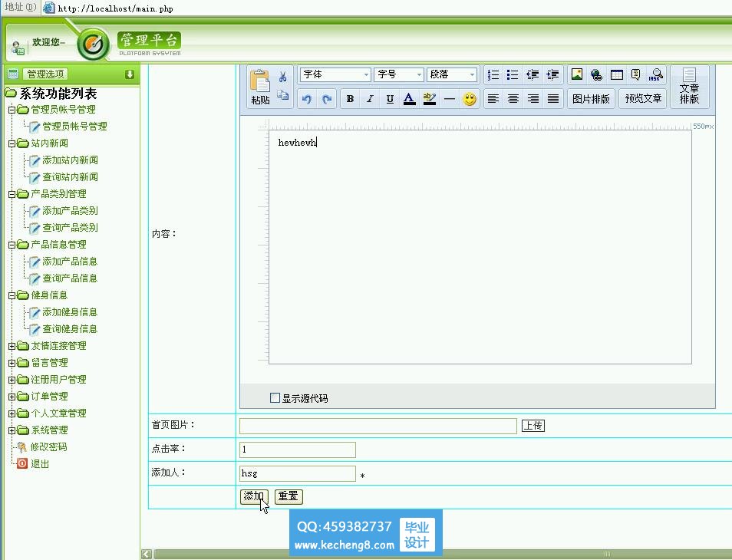Open the 段落 paragraph dropdown
732x560 pixels.
(x=451, y=74)
